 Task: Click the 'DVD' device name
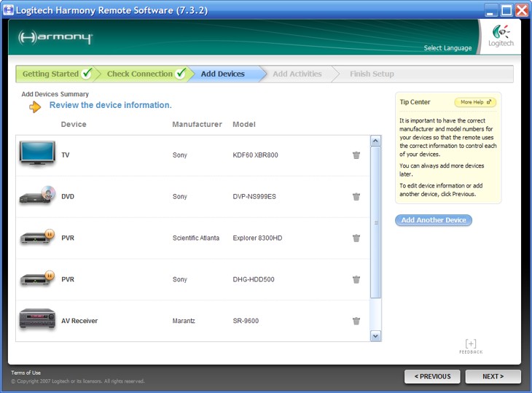point(68,197)
